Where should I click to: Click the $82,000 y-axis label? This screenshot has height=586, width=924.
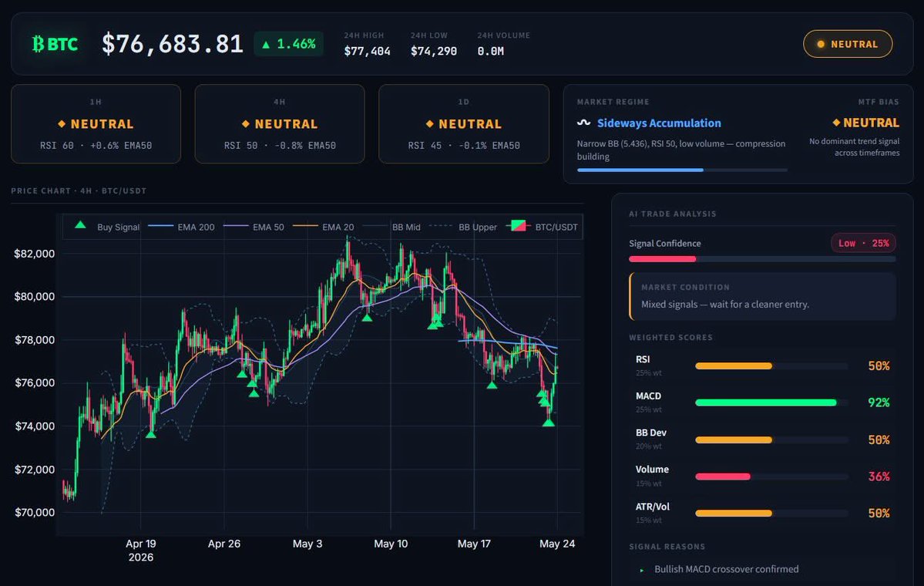click(34, 254)
